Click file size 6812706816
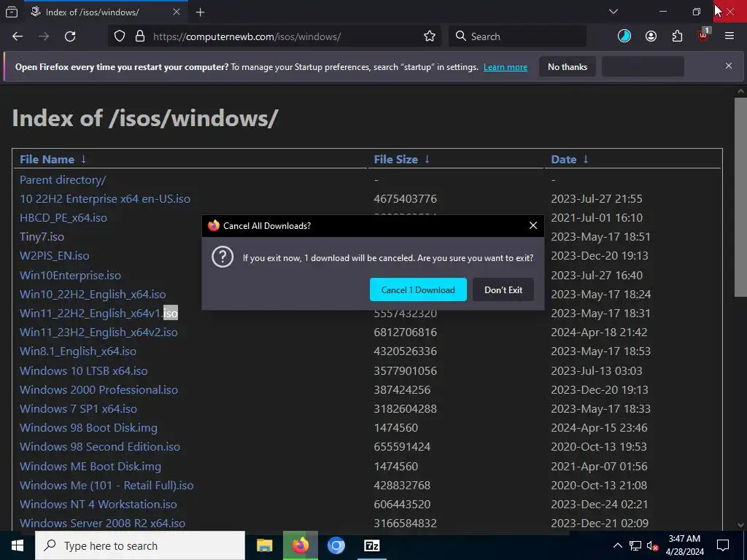Screen dimensions: 747x560 [x=406, y=332]
